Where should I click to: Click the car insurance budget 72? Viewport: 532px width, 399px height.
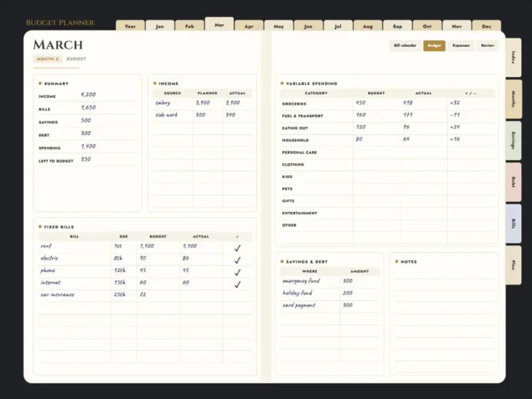pos(143,294)
